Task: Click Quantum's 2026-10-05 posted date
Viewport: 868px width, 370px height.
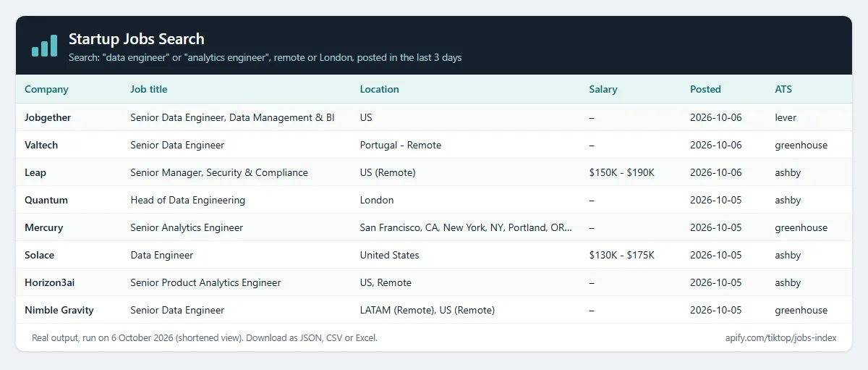Action: coord(716,200)
